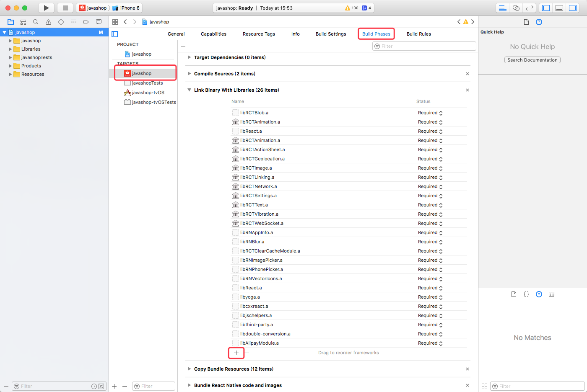Open the Report navigator speech-bubble icon
The height and width of the screenshot is (392, 587).
click(99, 22)
